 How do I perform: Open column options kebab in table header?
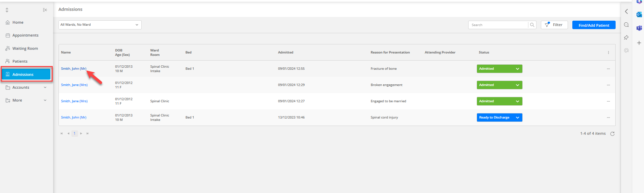(608, 52)
